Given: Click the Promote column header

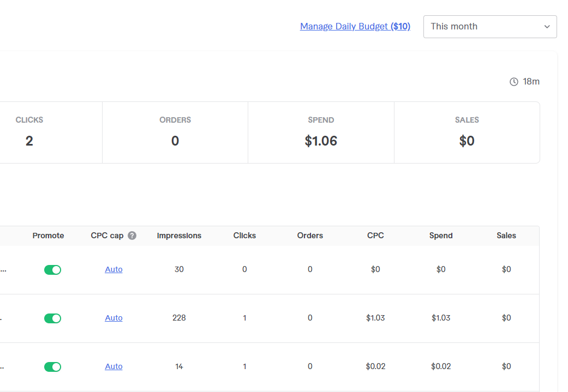Looking at the screenshot, I should (48, 236).
